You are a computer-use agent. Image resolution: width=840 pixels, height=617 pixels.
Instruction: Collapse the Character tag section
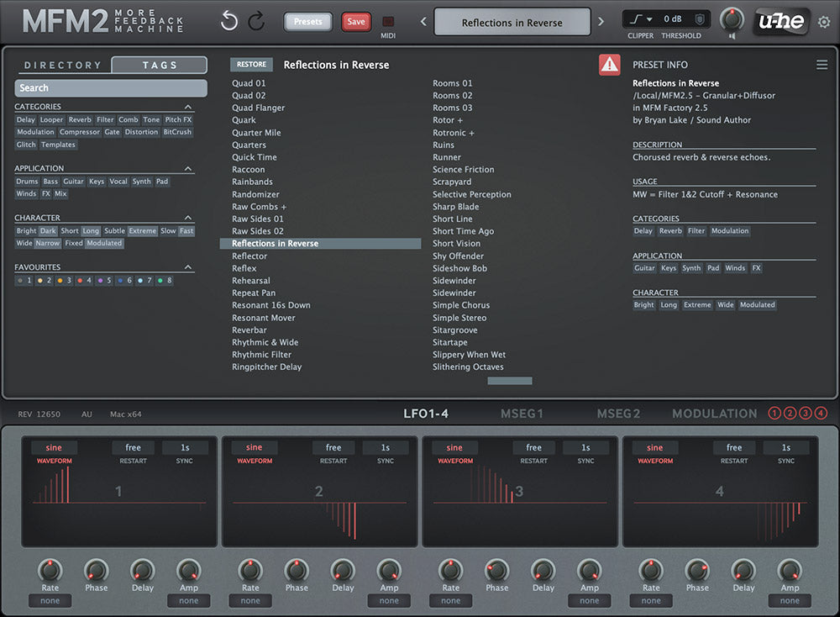coord(188,218)
